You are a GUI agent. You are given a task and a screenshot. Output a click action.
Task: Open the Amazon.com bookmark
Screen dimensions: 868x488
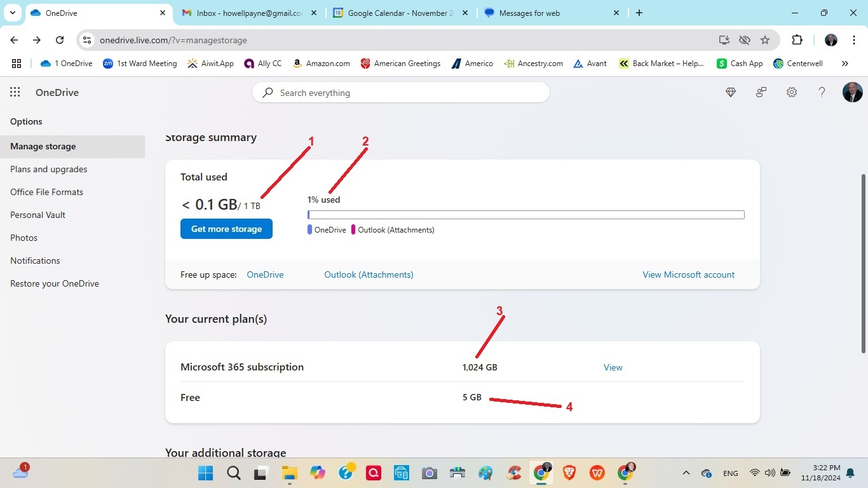(321, 64)
